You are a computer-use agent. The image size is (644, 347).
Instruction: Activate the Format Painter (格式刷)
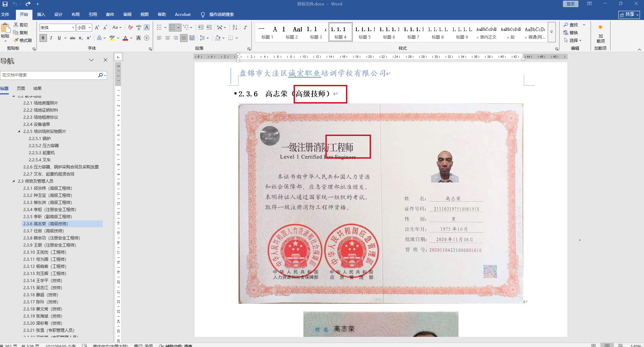point(23,40)
